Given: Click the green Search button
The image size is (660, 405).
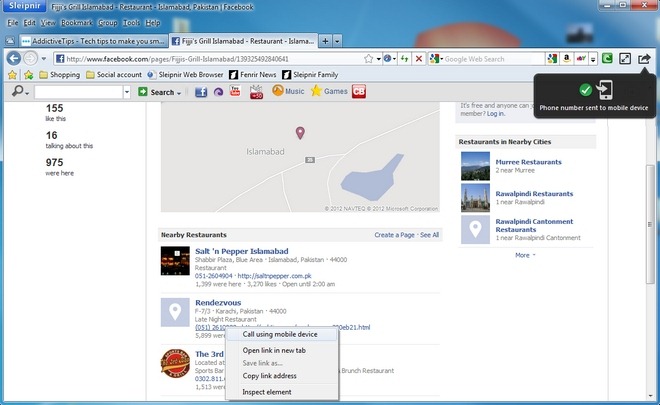Looking at the screenshot, I should coord(160,92).
